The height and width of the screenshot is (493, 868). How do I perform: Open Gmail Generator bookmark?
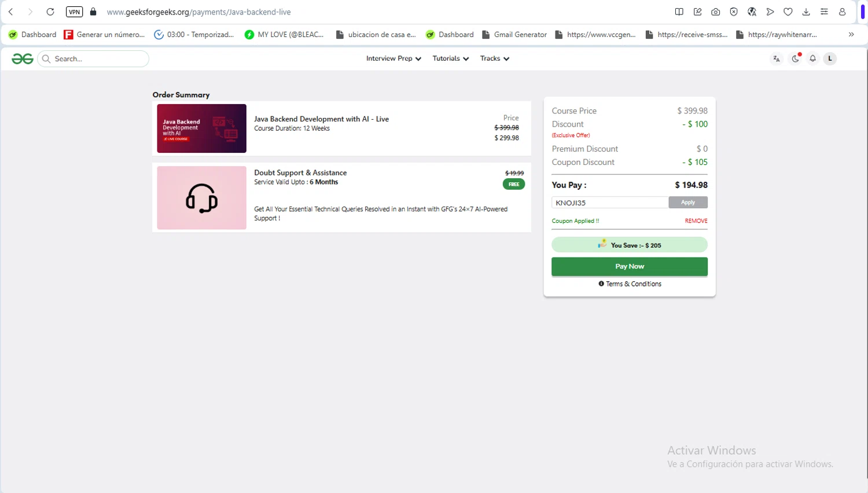coord(514,35)
